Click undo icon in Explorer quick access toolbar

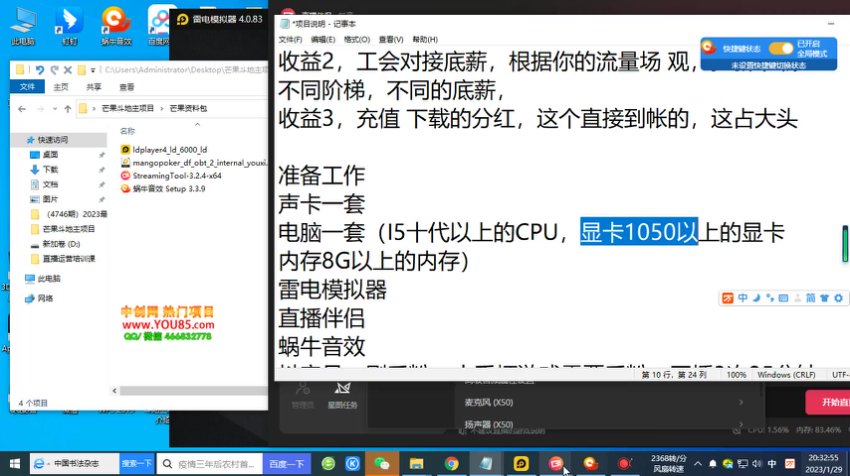tap(40, 70)
